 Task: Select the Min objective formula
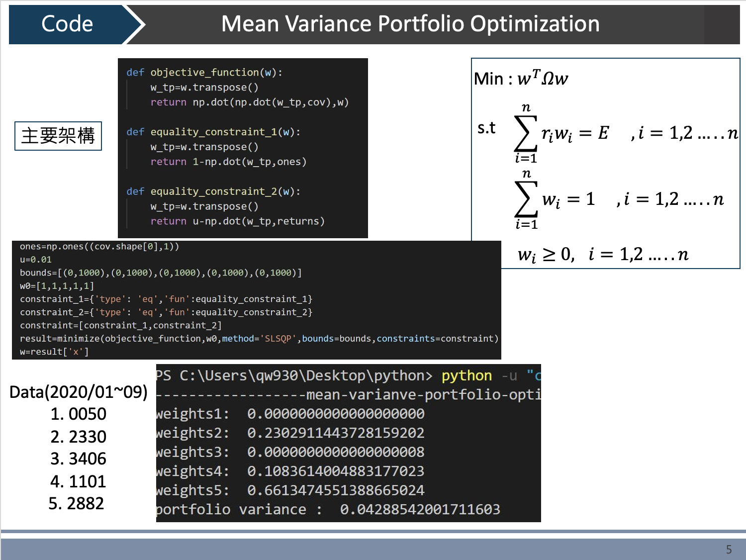click(521, 79)
